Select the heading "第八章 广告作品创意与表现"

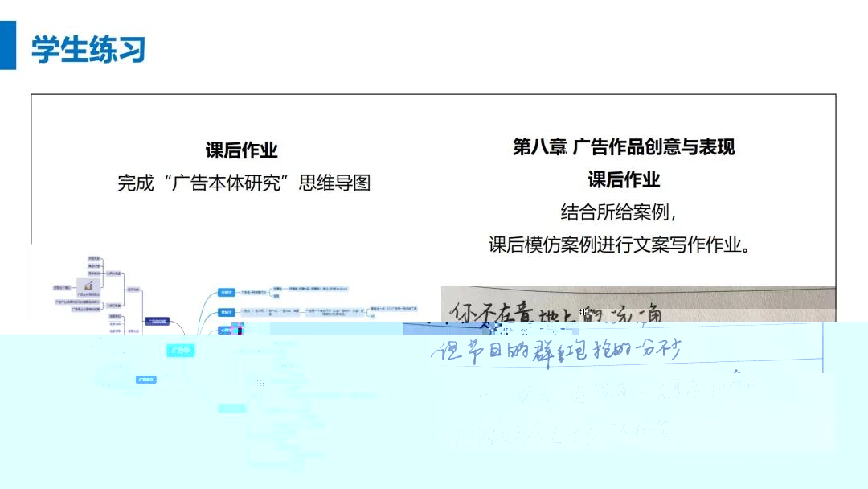click(x=624, y=146)
